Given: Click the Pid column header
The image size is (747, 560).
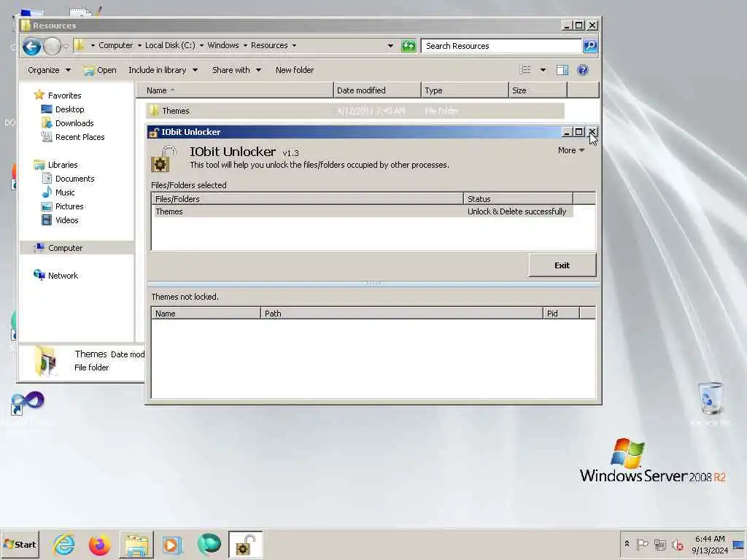Looking at the screenshot, I should pos(561,314).
